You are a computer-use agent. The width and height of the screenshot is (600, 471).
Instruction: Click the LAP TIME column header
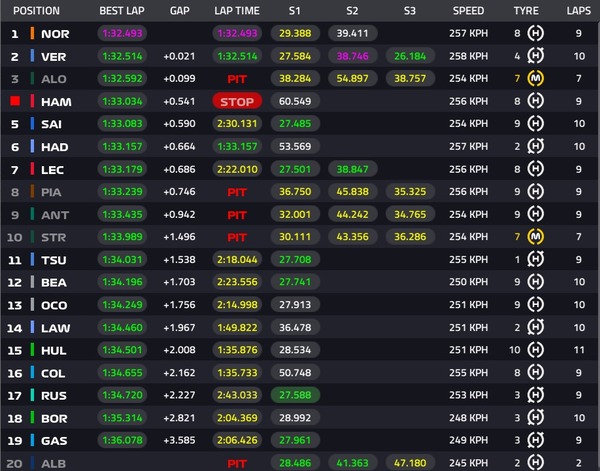[x=237, y=11]
